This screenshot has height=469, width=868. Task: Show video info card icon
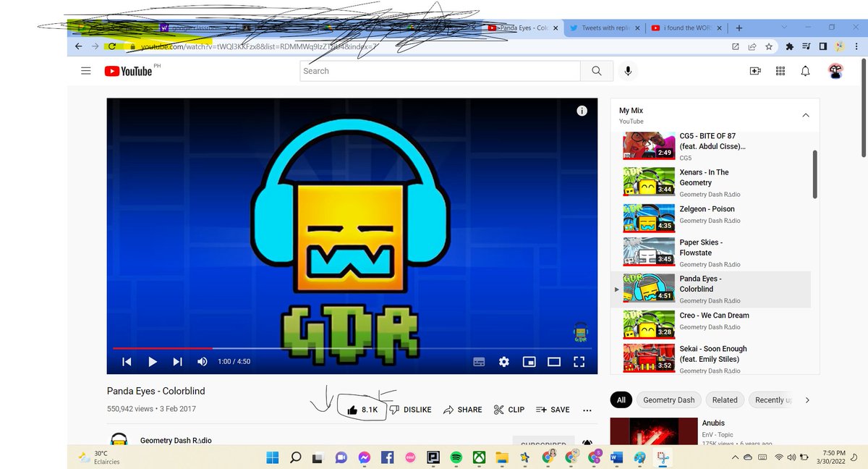pyautogui.click(x=582, y=111)
